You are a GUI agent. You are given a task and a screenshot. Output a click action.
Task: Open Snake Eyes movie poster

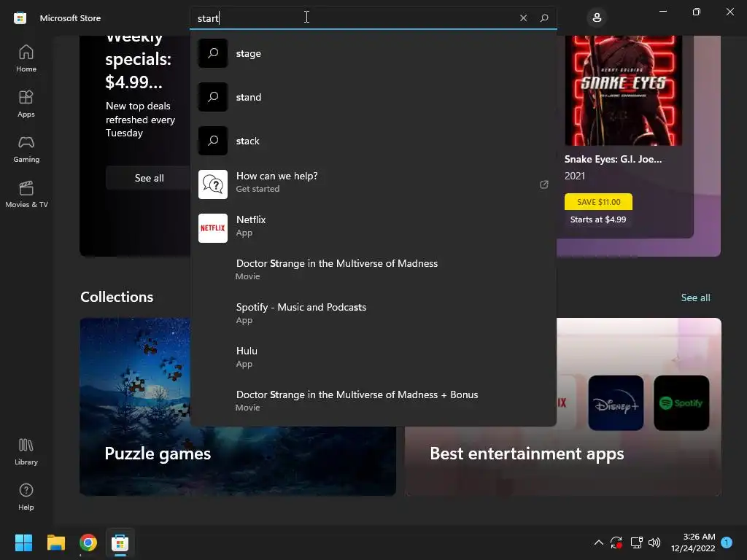point(623,90)
